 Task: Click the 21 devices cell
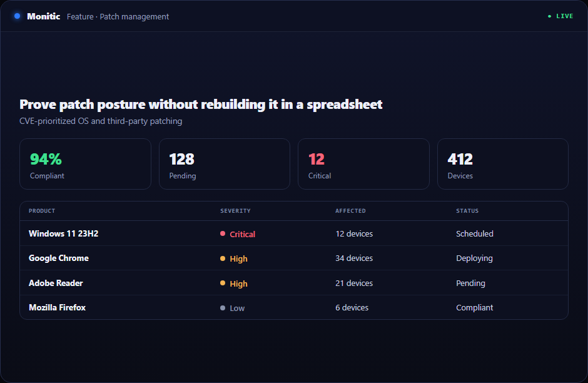354,283
